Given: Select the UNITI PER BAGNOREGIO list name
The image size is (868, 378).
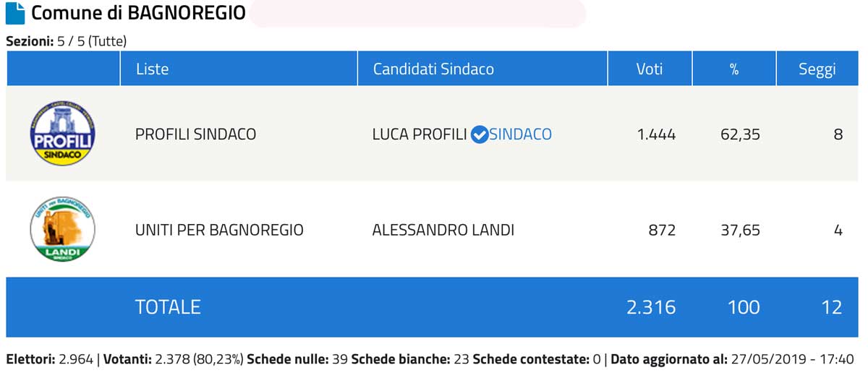Looking at the screenshot, I should pyautogui.click(x=219, y=231).
